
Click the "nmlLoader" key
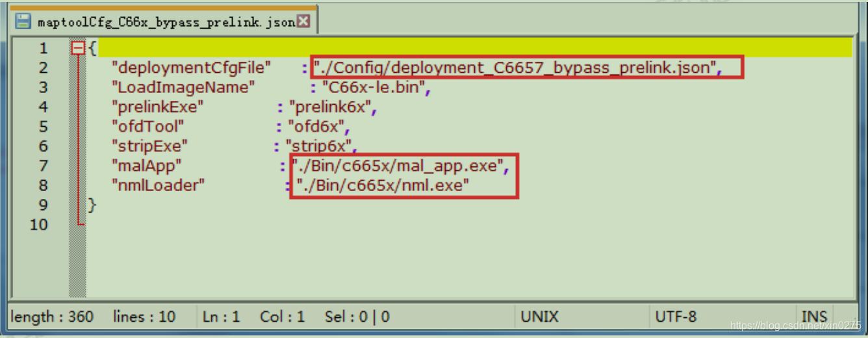tap(158, 185)
